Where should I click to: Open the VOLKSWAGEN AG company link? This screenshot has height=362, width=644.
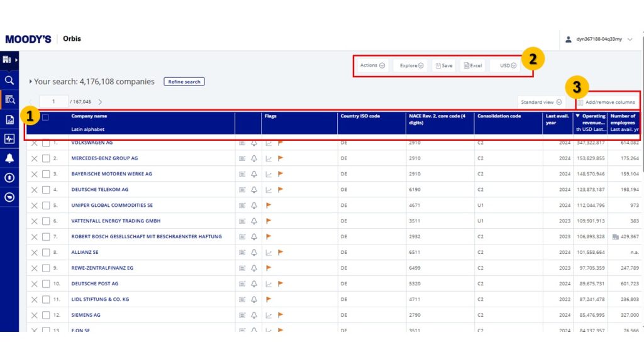click(92, 143)
